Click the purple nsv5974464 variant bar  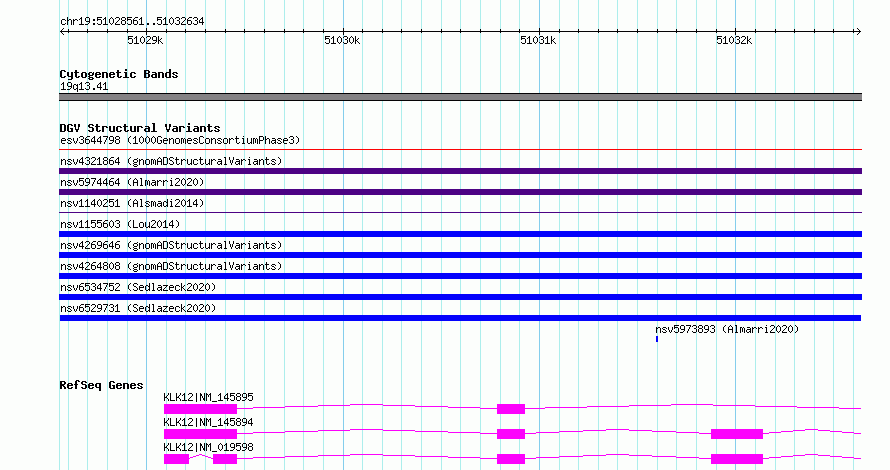(x=460, y=192)
